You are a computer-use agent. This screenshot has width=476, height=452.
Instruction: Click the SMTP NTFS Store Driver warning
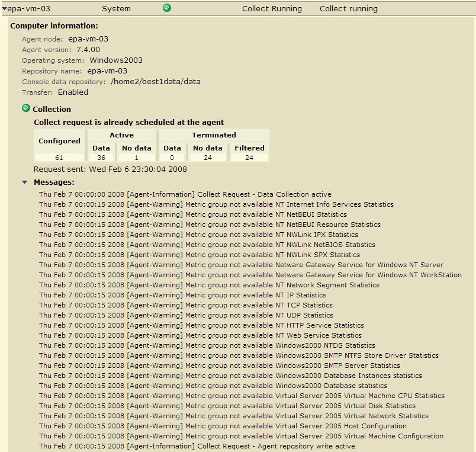[x=239, y=355]
